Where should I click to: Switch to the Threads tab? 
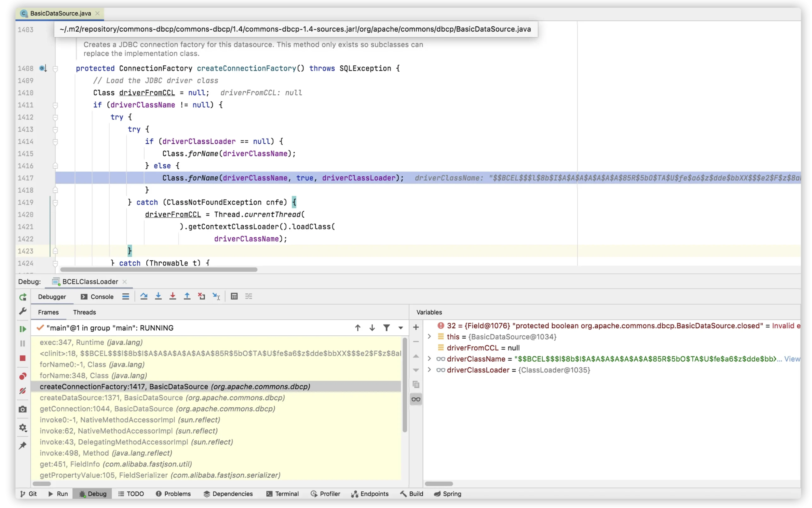click(x=84, y=312)
